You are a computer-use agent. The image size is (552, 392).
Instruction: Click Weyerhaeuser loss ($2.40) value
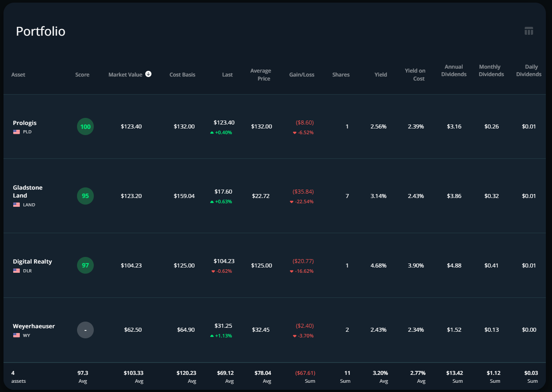coord(305,326)
